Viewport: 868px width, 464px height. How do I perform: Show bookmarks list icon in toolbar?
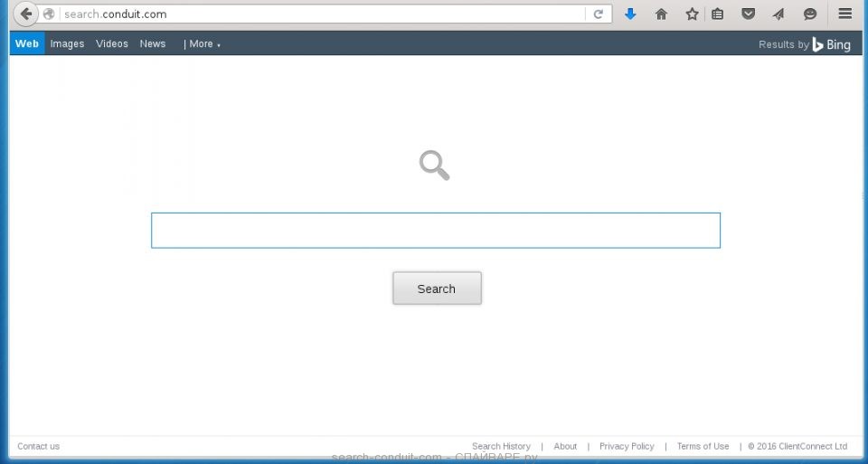point(717,14)
